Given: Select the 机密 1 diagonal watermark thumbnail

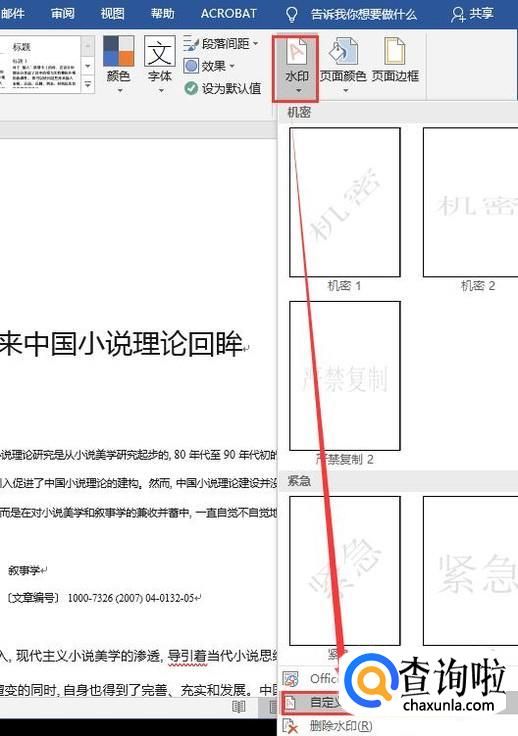Looking at the screenshot, I should (345, 202).
